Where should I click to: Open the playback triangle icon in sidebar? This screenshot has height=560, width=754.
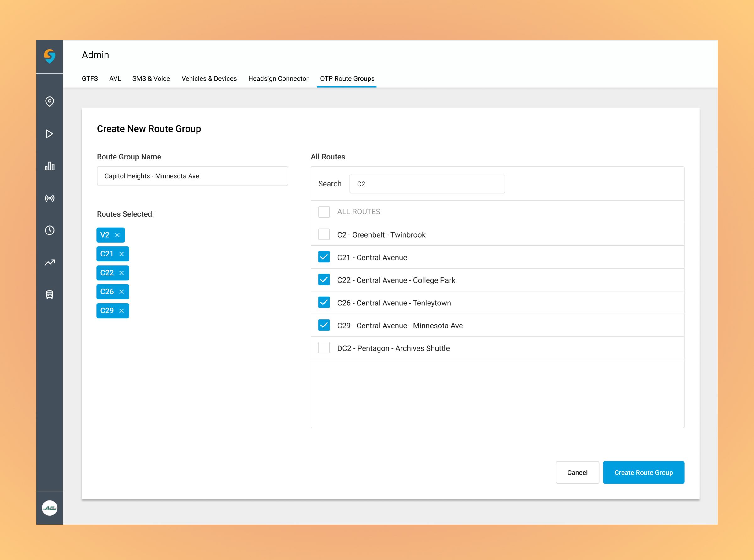pyautogui.click(x=50, y=134)
